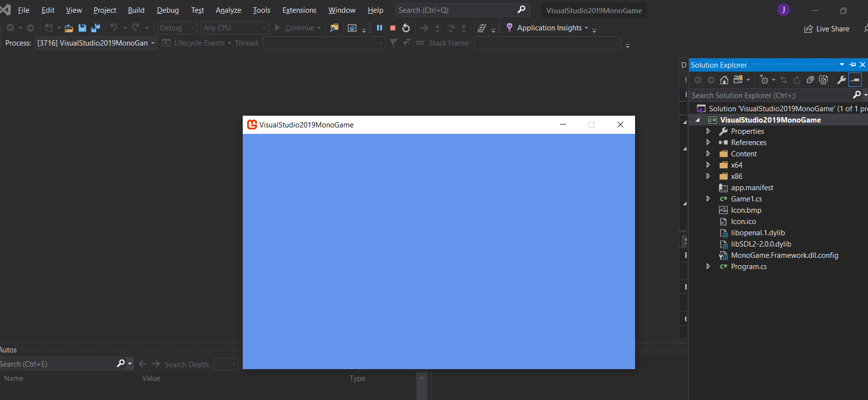The height and width of the screenshot is (400, 868).
Task: Toggle Preview Selected Items in Solution Explorer
Action: (x=855, y=80)
